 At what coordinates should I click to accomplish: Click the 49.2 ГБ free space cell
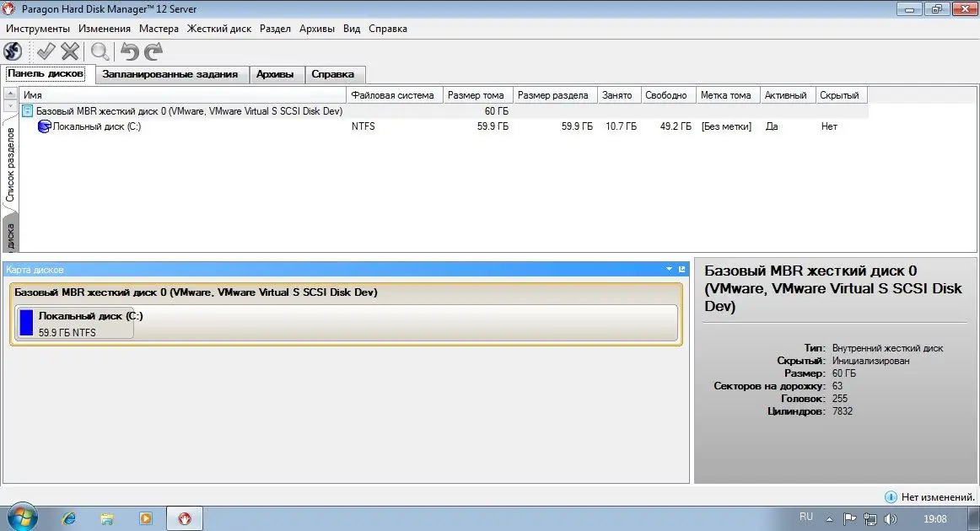tap(676, 126)
